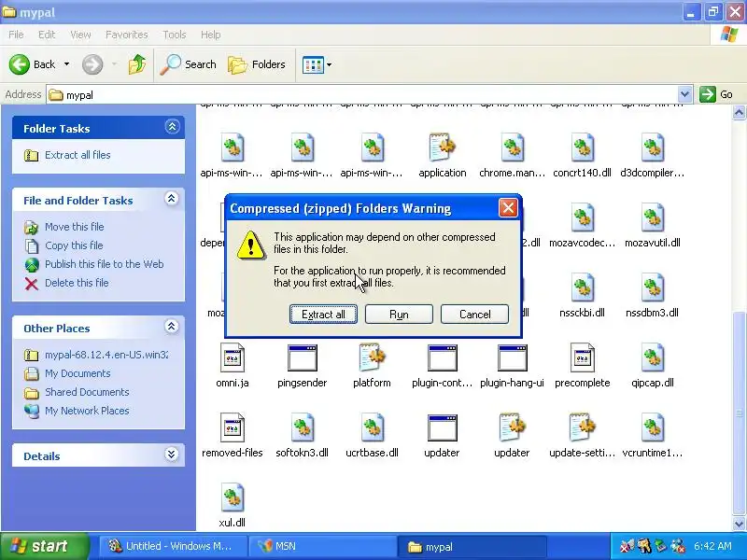This screenshot has height=560, width=747.
Task: Click the d3dcompiler... file icon
Action: [652, 147]
